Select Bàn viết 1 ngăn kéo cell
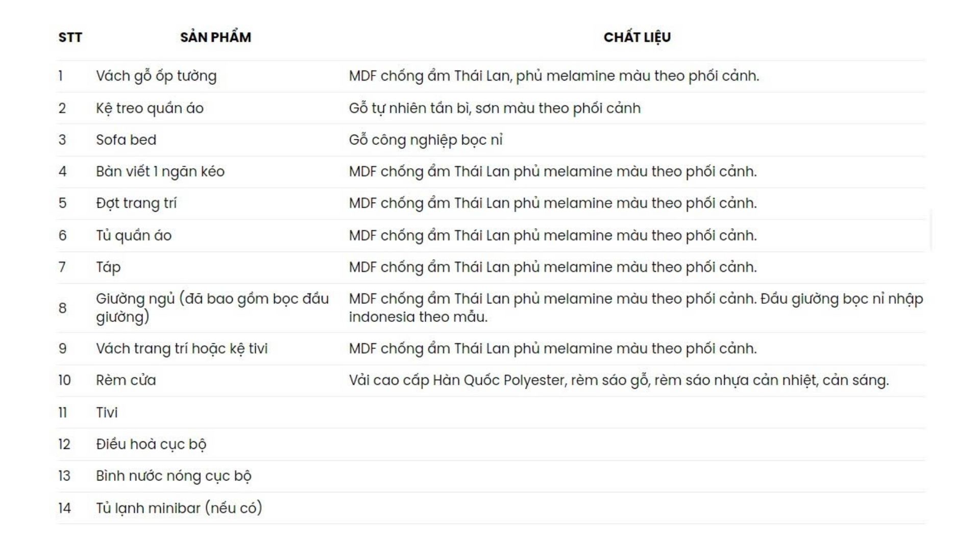Screen dimensions: 980x551 [x=160, y=171]
